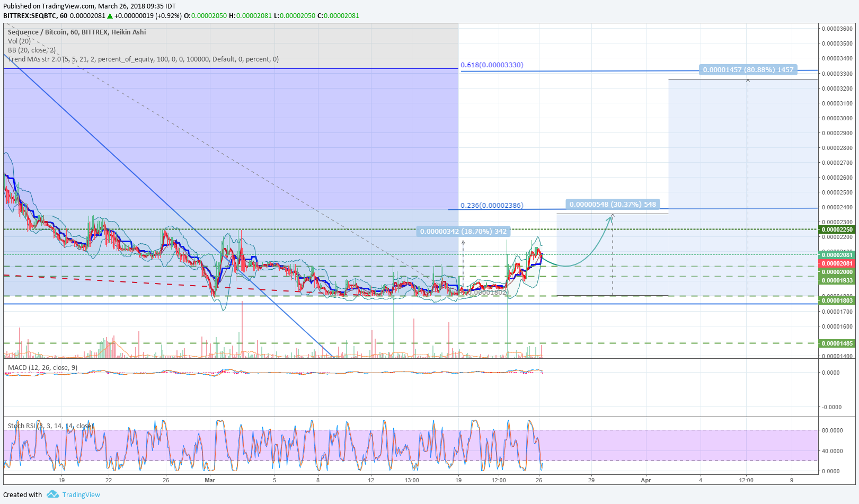This screenshot has width=859, height=504.
Task: Click the 29 date label on time axis
Action: [591, 480]
